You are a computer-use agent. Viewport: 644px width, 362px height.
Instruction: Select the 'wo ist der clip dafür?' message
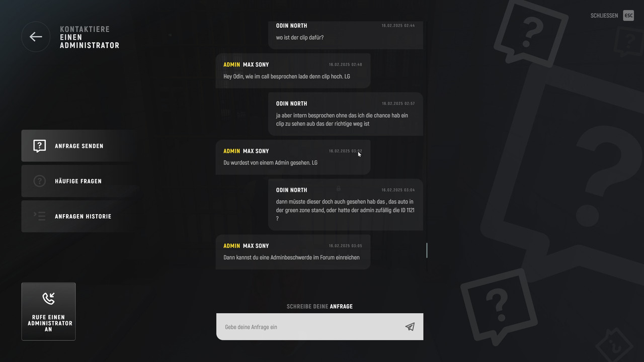tap(346, 35)
